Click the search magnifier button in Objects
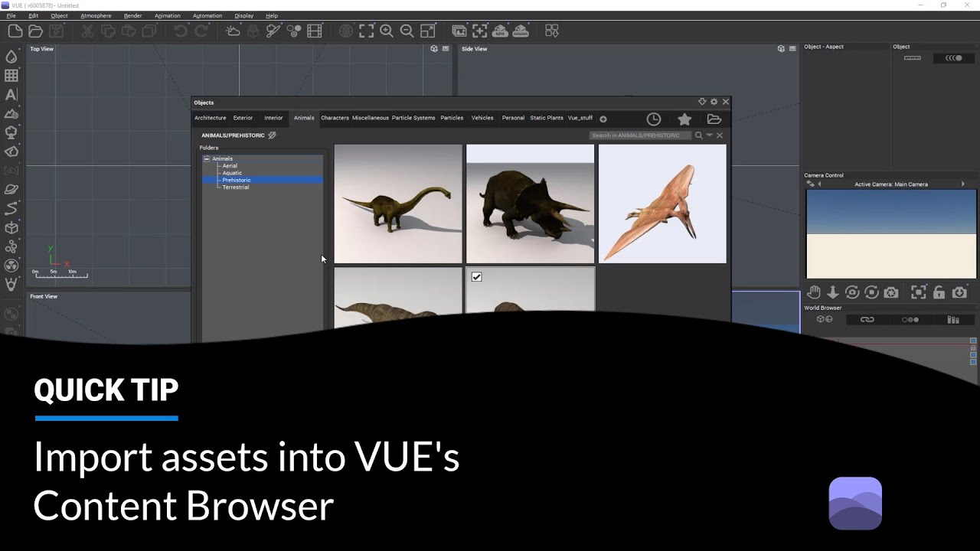 pos(698,135)
